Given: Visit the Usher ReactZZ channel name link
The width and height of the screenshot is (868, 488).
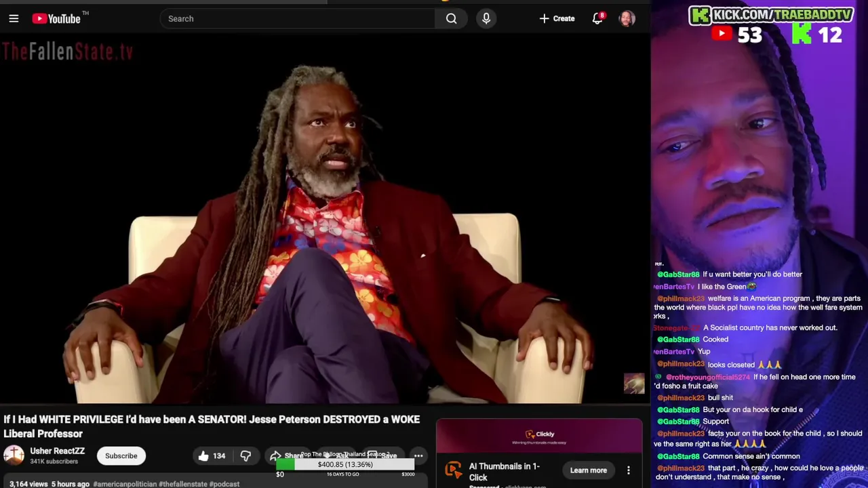Looking at the screenshot, I should tap(57, 451).
